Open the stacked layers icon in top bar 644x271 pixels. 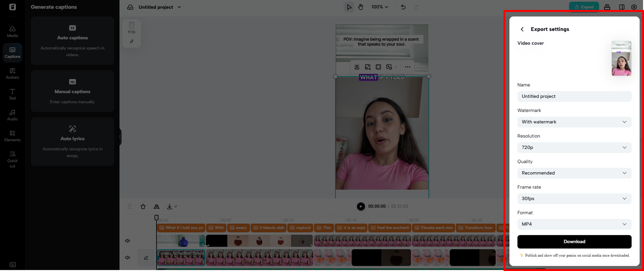[607, 7]
